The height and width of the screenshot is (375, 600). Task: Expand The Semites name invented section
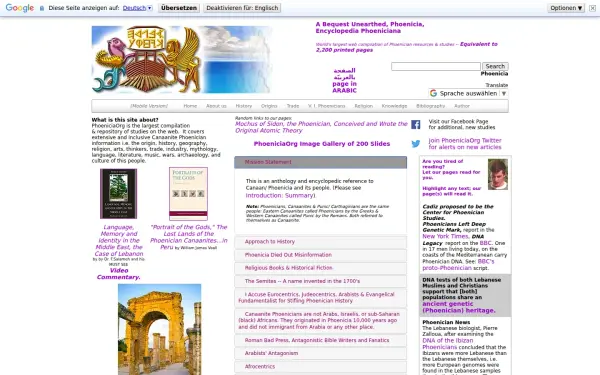pyautogui.click(x=321, y=281)
